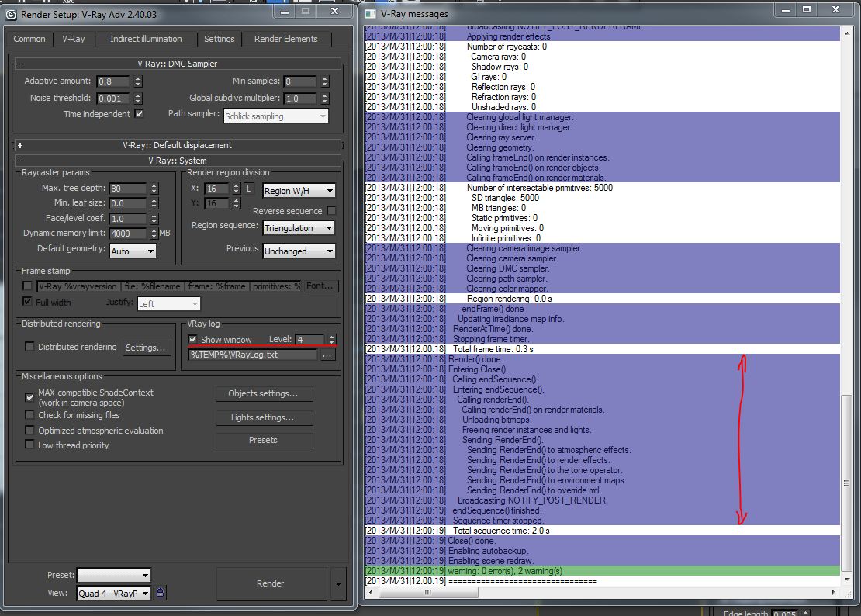Viewport: 861px width, 616px height.
Task: Enable the Frame stamp checkbox
Action: [27, 286]
